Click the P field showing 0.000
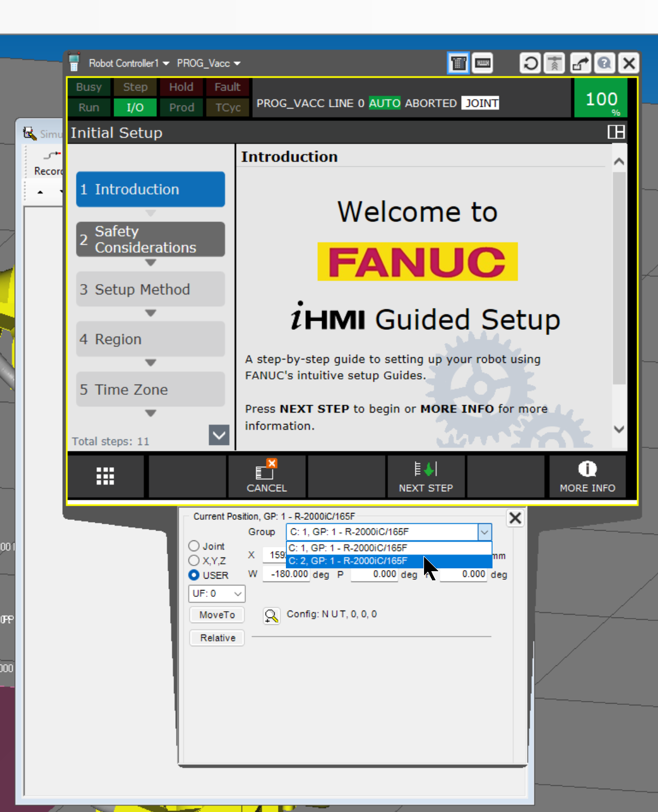This screenshot has width=658, height=812. [374, 574]
